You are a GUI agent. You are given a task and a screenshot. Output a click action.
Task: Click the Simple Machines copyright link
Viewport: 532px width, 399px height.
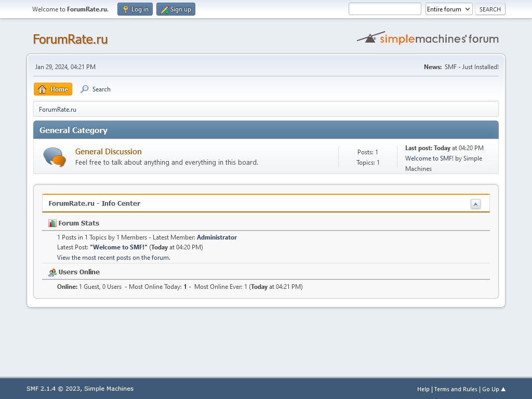click(x=109, y=389)
